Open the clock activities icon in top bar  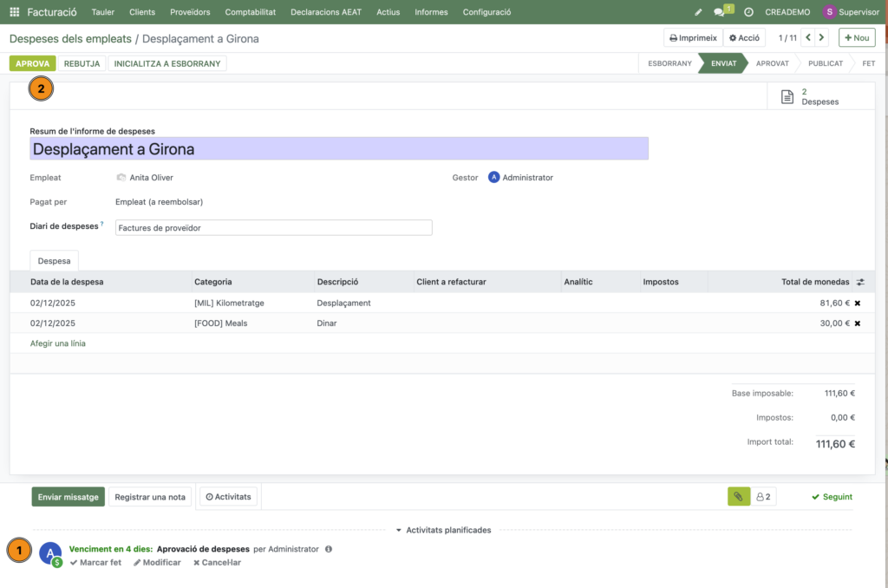[748, 12]
